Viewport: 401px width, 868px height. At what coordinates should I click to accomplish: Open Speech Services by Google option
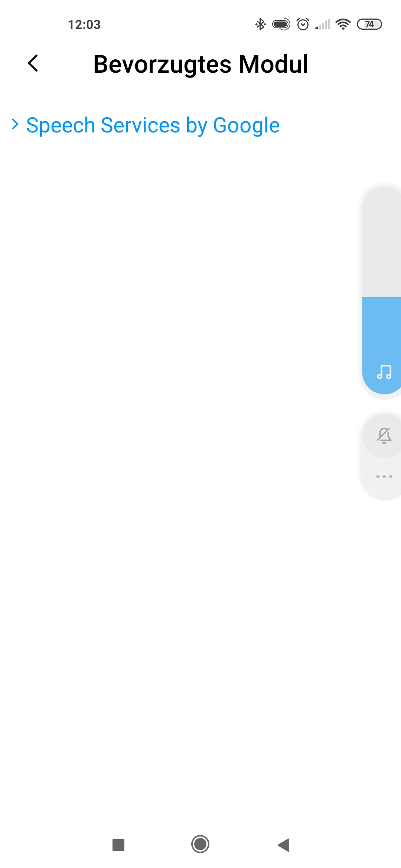coord(153,125)
